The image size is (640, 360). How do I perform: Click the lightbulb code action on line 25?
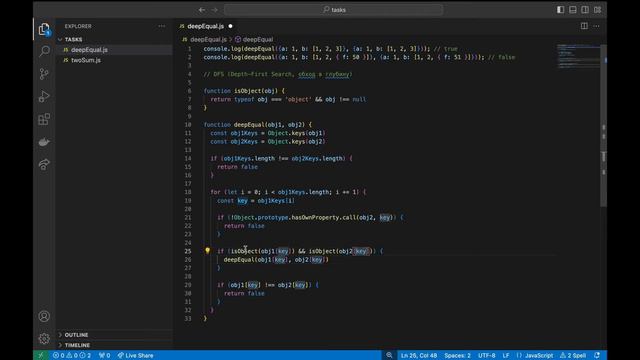[207, 251]
